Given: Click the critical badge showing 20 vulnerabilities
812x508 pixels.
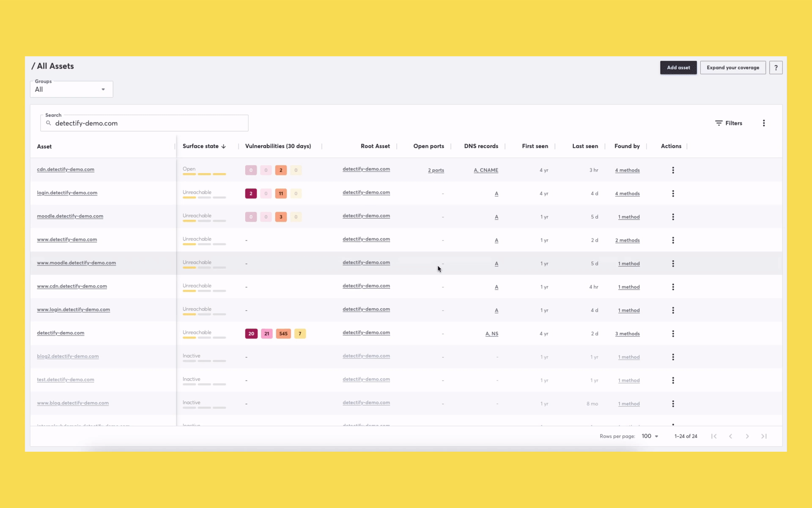Looking at the screenshot, I should click(251, 334).
